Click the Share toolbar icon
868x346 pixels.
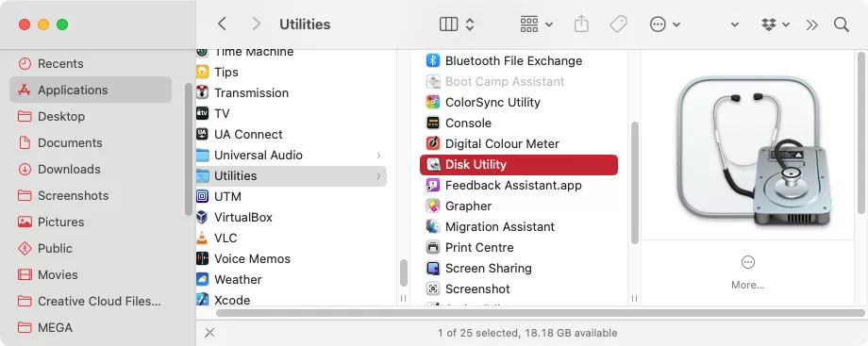[x=580, y=24]
